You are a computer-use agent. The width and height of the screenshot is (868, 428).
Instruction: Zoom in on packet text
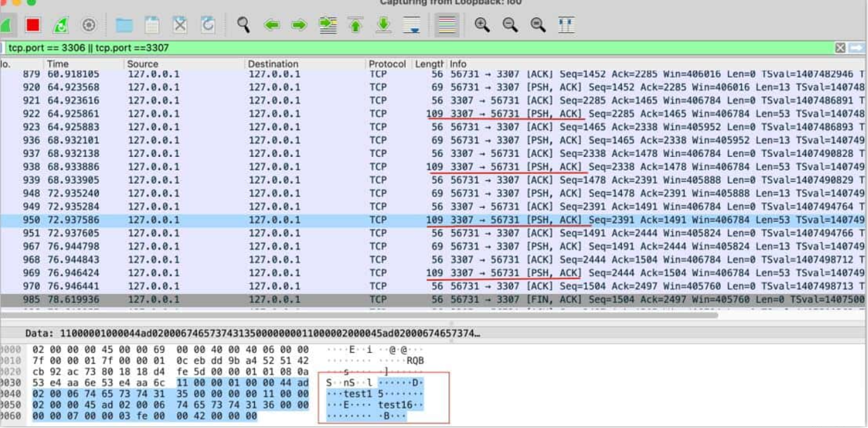[482, 25]
